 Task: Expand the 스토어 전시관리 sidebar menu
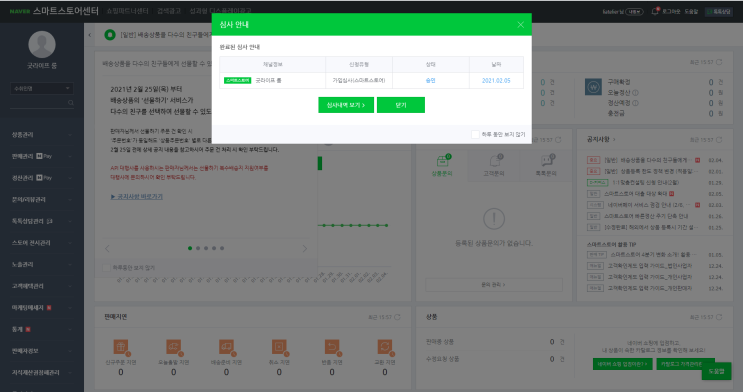click(x=42, y=243)
